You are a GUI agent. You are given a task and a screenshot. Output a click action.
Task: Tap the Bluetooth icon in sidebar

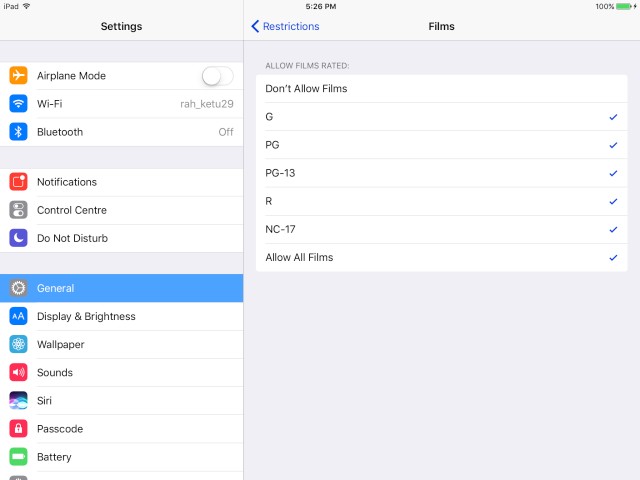(18, 132)
